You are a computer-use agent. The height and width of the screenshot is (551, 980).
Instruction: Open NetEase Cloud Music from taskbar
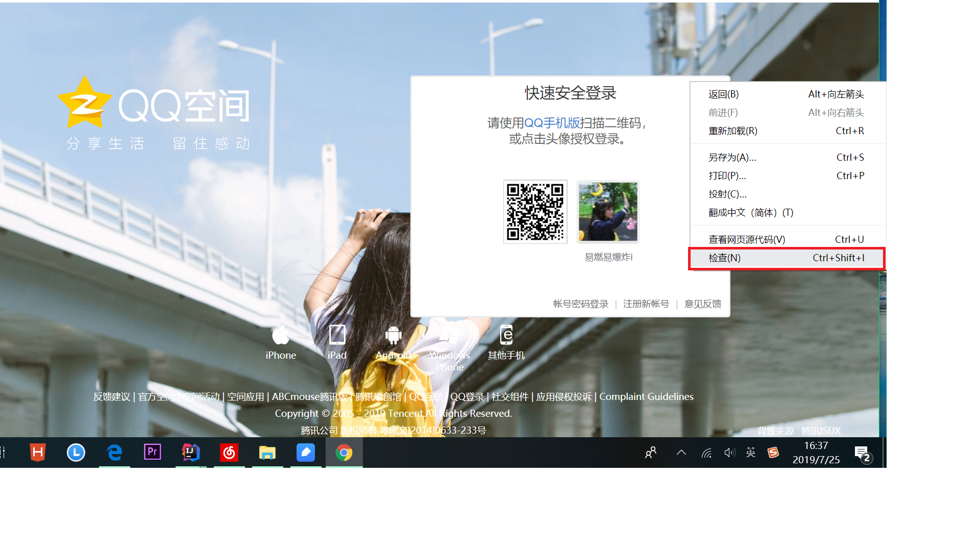pos(229,453)
